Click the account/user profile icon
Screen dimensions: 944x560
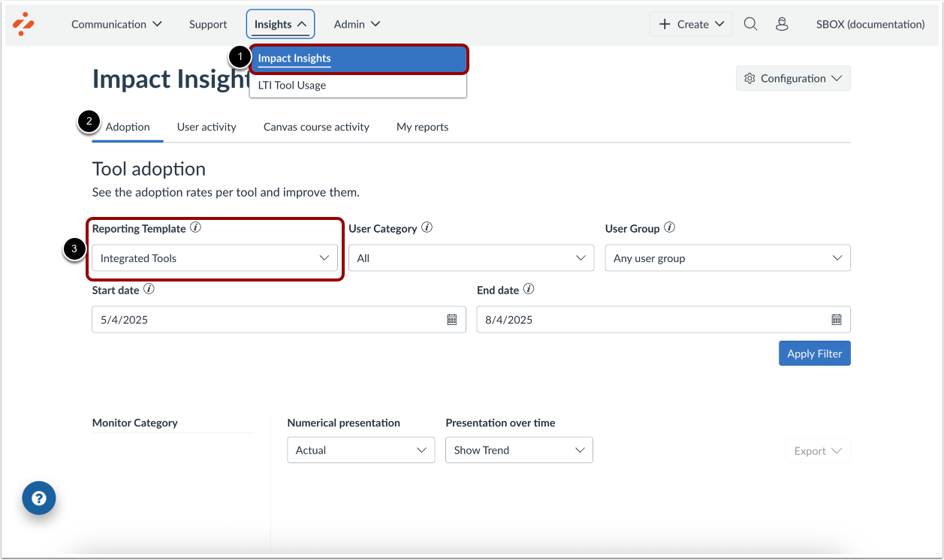[782, 23]
